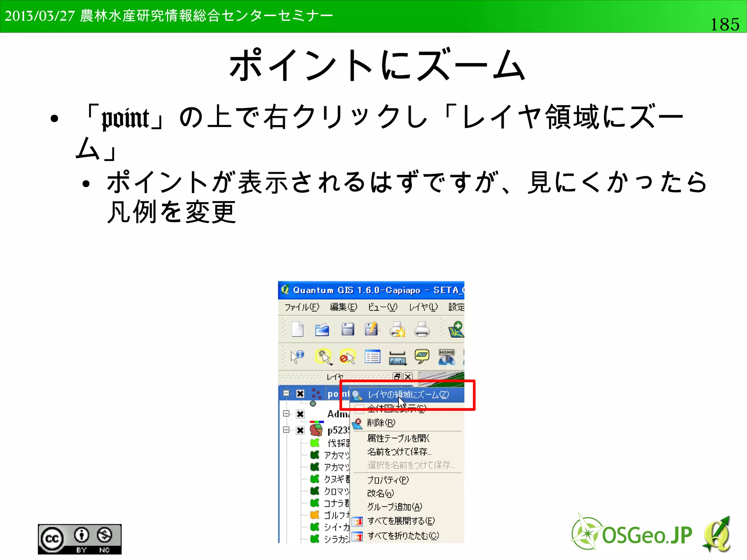Choose 削除(R) in context menu
The image size is (747, 560).
click(407, 423)
